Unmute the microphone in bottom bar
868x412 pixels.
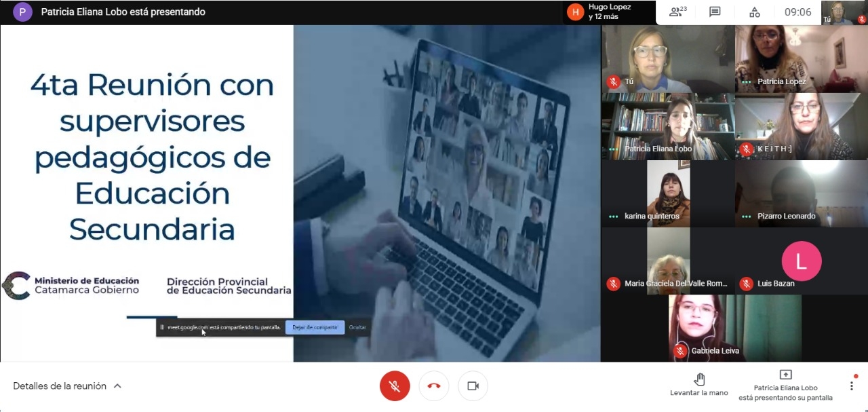coord(394,386)
